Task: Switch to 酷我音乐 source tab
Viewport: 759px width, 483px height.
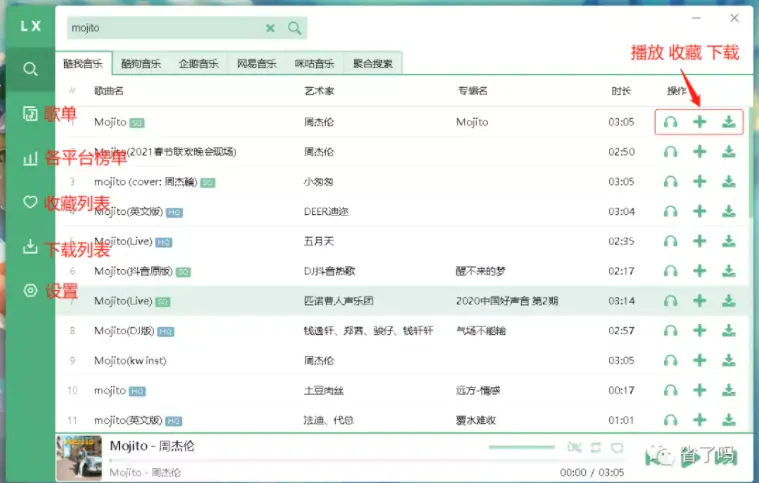Action: (83, 63)
